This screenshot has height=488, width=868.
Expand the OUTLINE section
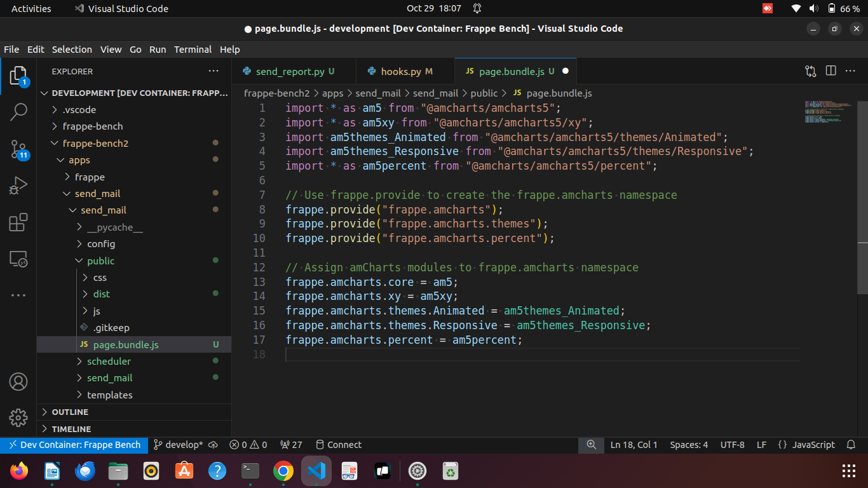(x=134, y=412)
